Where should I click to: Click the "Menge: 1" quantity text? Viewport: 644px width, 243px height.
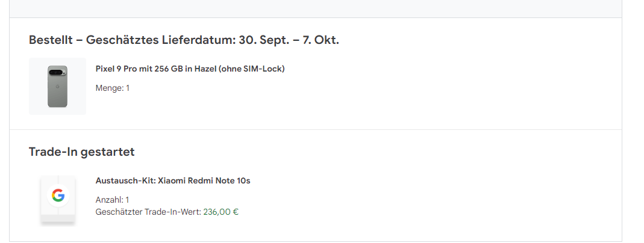(x=113, y=88)
